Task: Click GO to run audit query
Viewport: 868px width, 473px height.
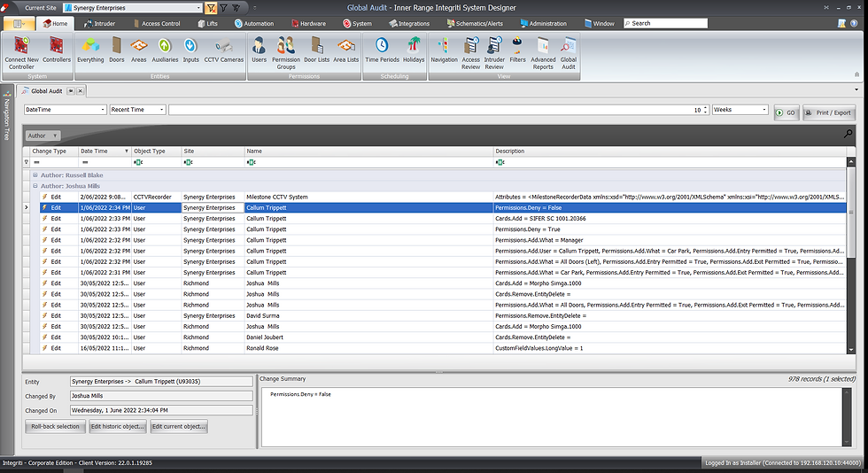Action: coord(787,112)
